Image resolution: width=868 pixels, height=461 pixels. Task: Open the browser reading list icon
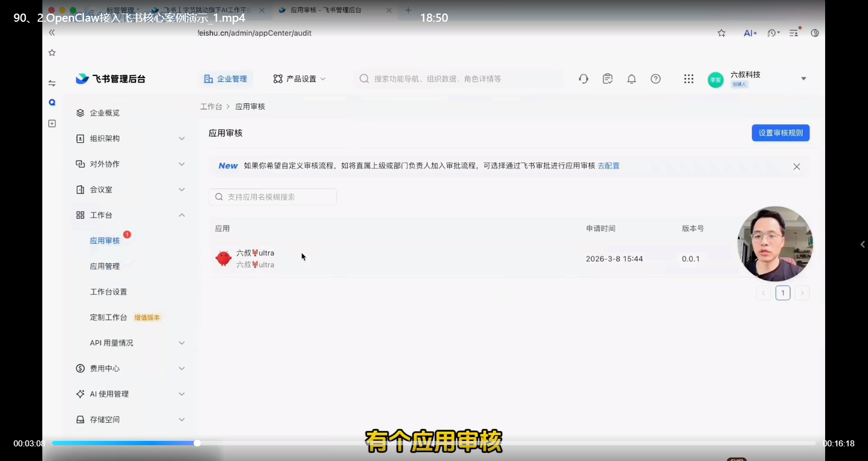[795, 33]
